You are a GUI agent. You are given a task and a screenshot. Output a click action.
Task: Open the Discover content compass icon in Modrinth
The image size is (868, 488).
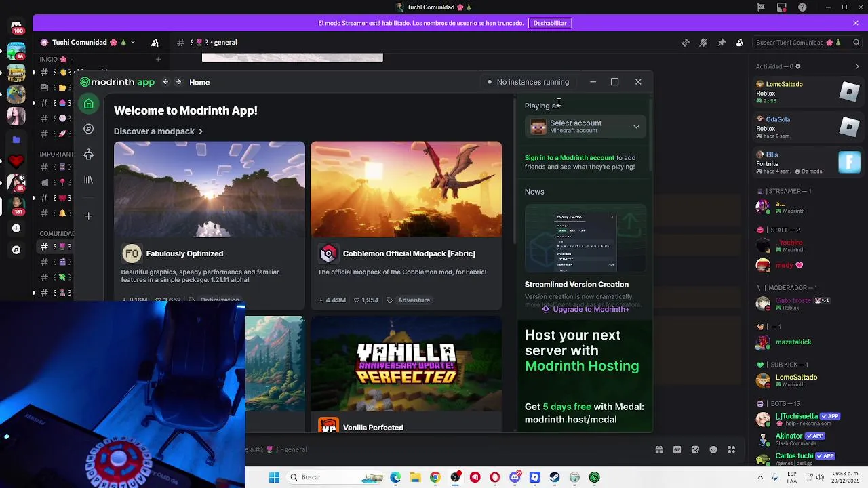click(x=89, y=129)
